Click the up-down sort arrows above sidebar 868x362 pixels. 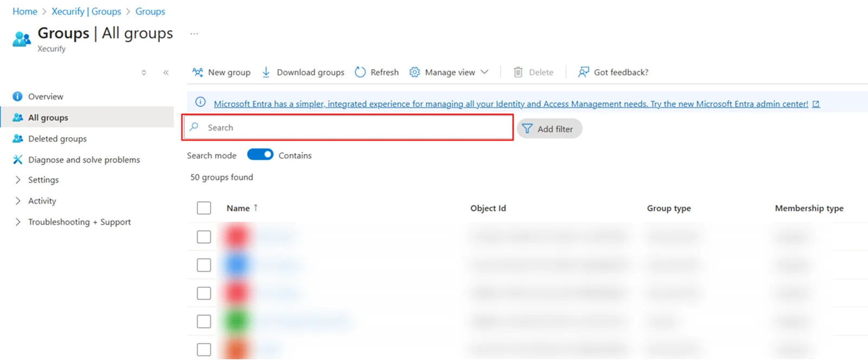coord(144,73)
